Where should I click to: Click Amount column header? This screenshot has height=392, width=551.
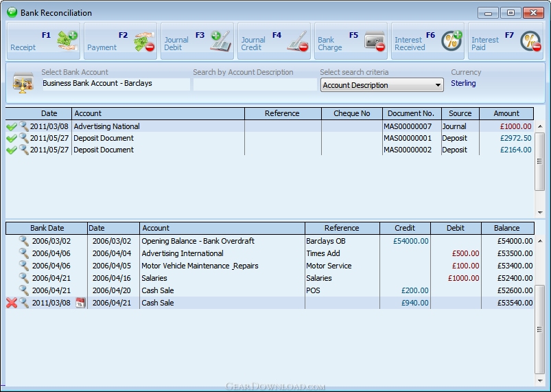click(506, 113)
